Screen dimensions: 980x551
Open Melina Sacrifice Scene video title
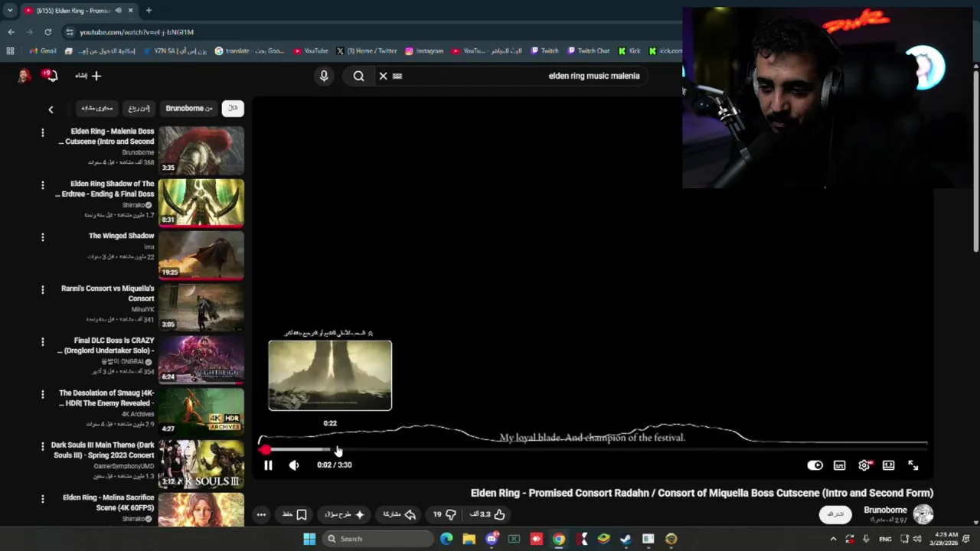pos(109,502)
